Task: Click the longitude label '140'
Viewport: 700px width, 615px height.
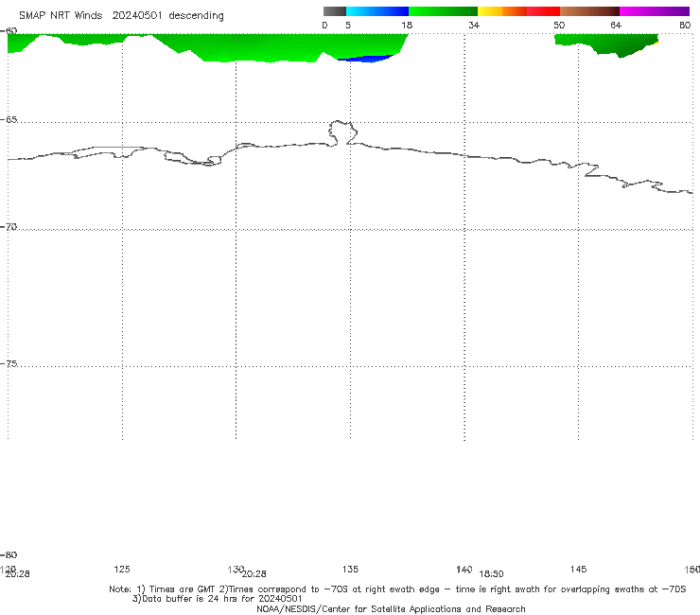Action: point(464,569)
